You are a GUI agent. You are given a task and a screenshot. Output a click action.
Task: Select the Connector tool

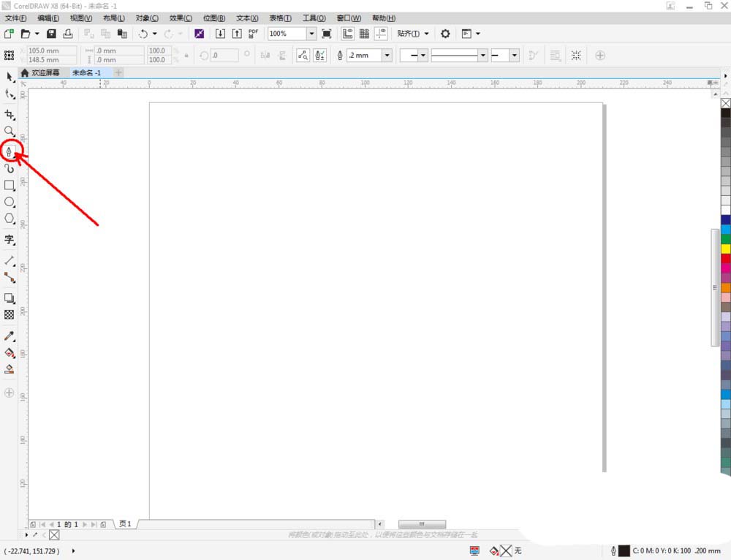10,277
